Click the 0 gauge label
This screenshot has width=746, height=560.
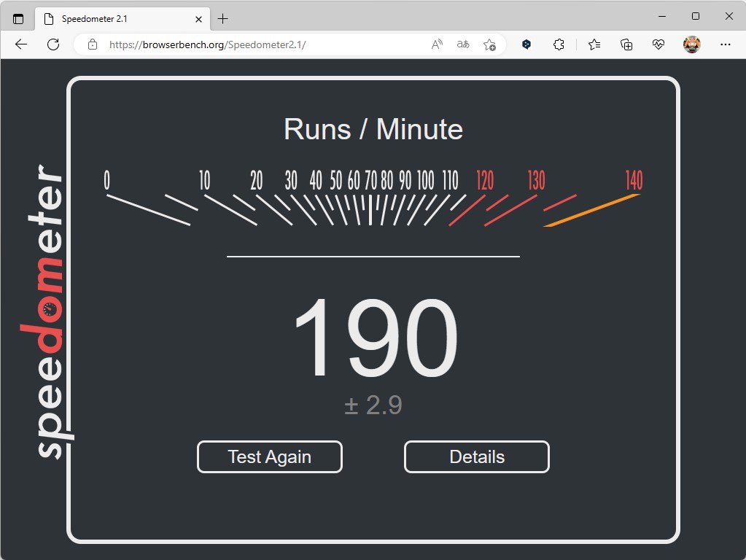(x=107, y=180)
